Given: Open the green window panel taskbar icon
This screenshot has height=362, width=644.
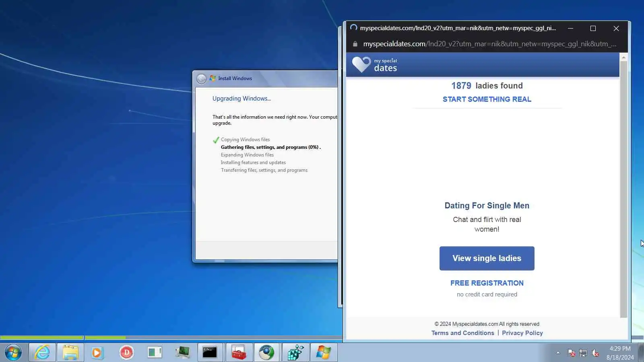Looking at the screenshot, I should (x=155, y=353).
